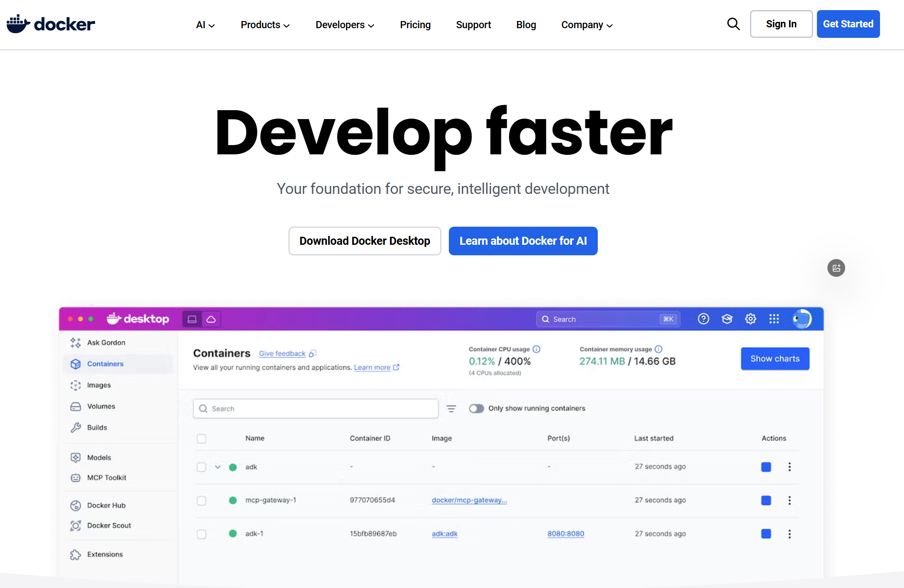Click the Show charts button
Image resolution: width=904 pixels, height=588 pixels.
coord(775,359)
